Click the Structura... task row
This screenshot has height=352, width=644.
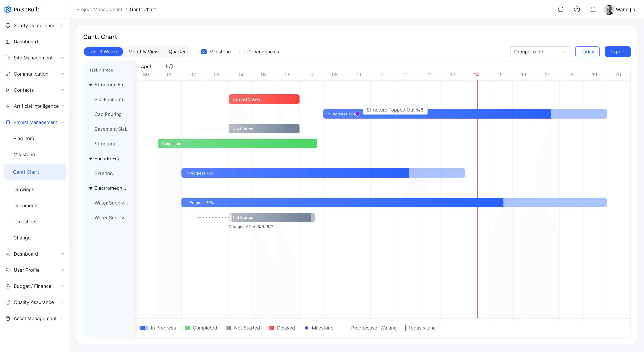[x=107, y=144]
